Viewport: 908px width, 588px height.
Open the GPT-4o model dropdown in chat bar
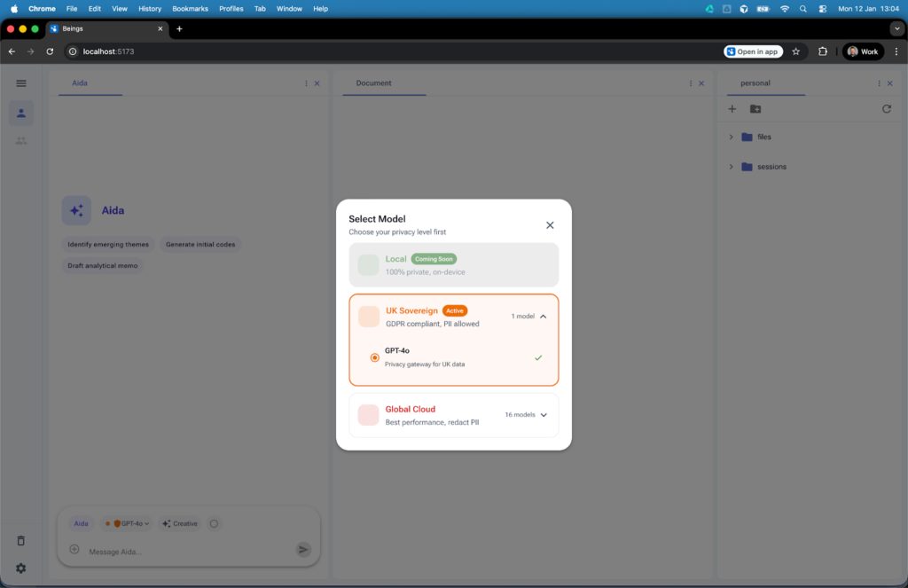(x=129, y=524)
